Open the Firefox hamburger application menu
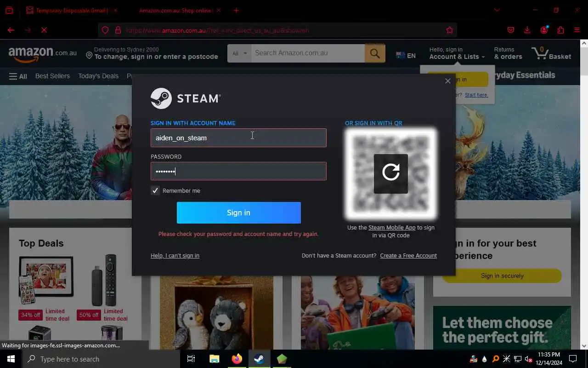Viewport: 588px width, 368px height. coord(577,30)
